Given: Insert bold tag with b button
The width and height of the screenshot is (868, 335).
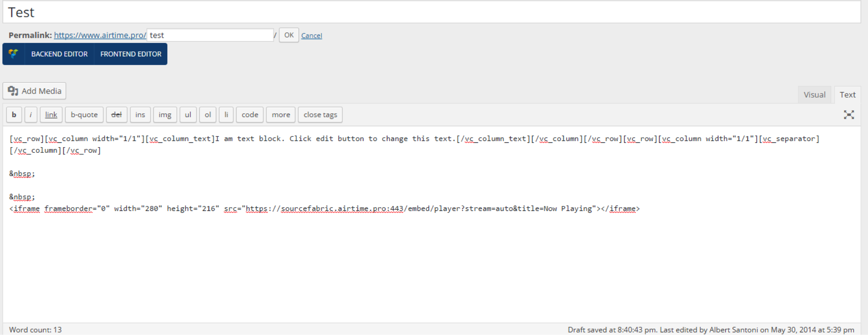Looking at the screenshot, I should click(14, 115).
